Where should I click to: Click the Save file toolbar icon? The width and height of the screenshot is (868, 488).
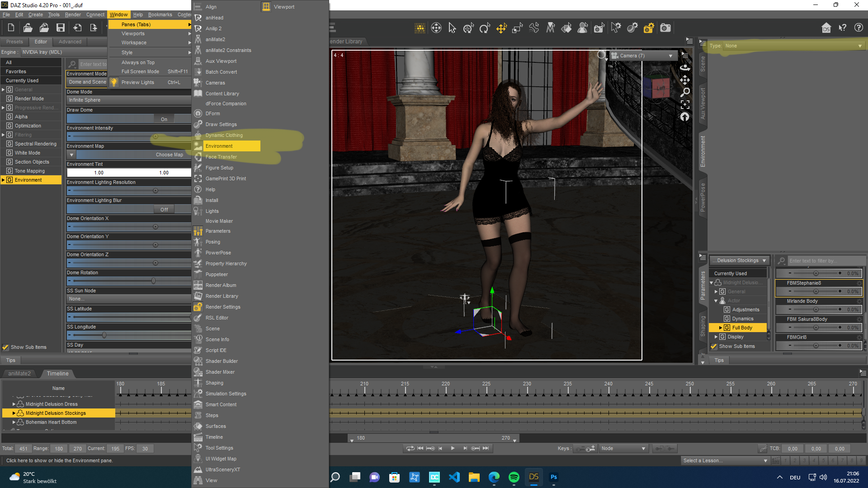(x=60, y=28)
